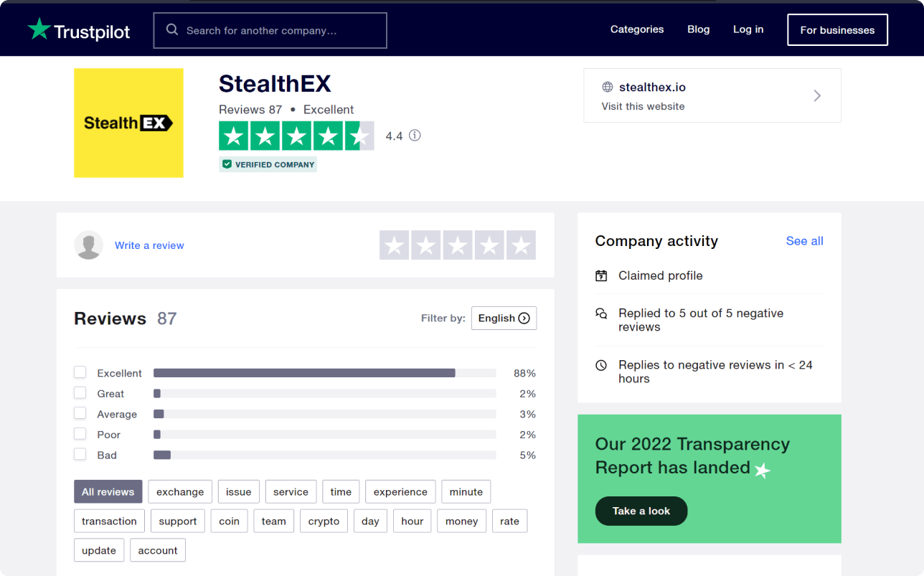Select the second empty rating star
The width and height of the screenshot is (924, 576).
425,245
